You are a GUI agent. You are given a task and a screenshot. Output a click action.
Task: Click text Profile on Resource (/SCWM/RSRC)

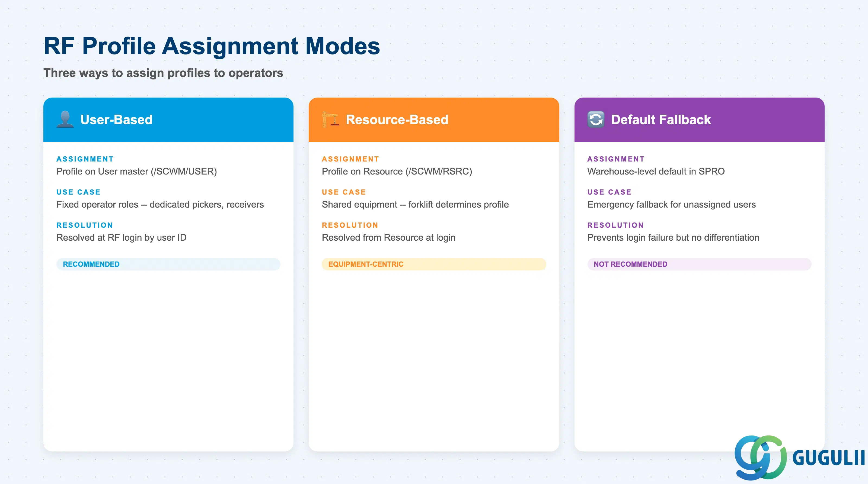[x=397, y=171]
